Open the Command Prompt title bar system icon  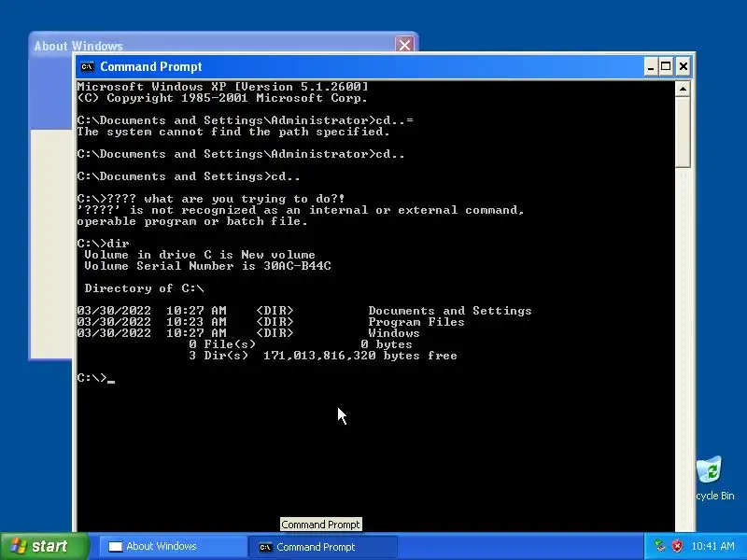coord(87,66)
